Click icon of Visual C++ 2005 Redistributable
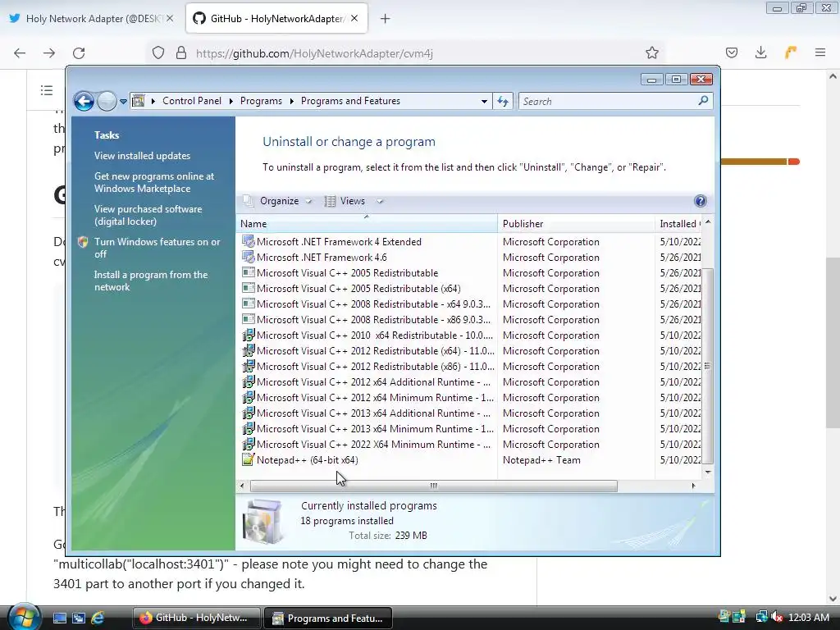Screen dimensions: 840x630 coord(248,272)
